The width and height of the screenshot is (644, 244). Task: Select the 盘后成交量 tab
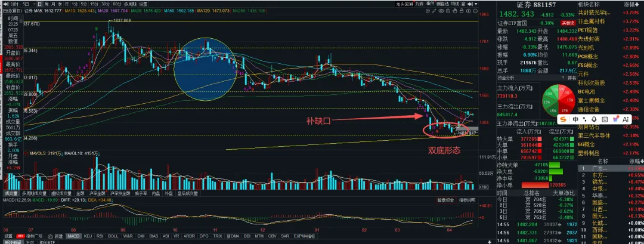coord(187,193)
